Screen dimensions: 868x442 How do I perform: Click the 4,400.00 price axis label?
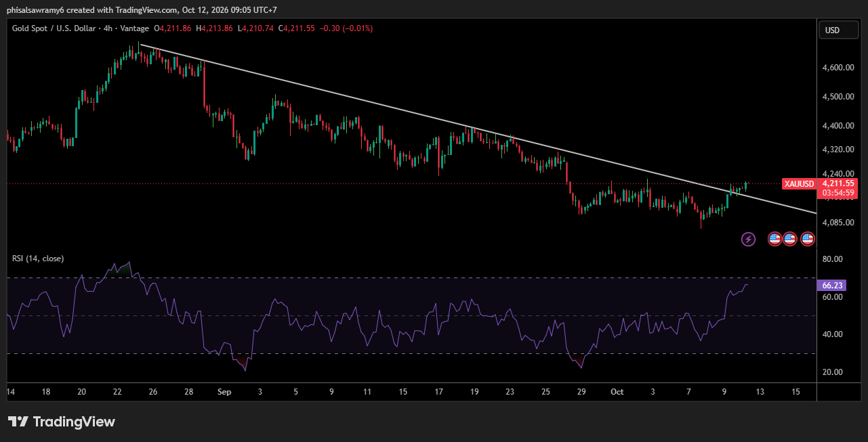[x=838, y=126]
